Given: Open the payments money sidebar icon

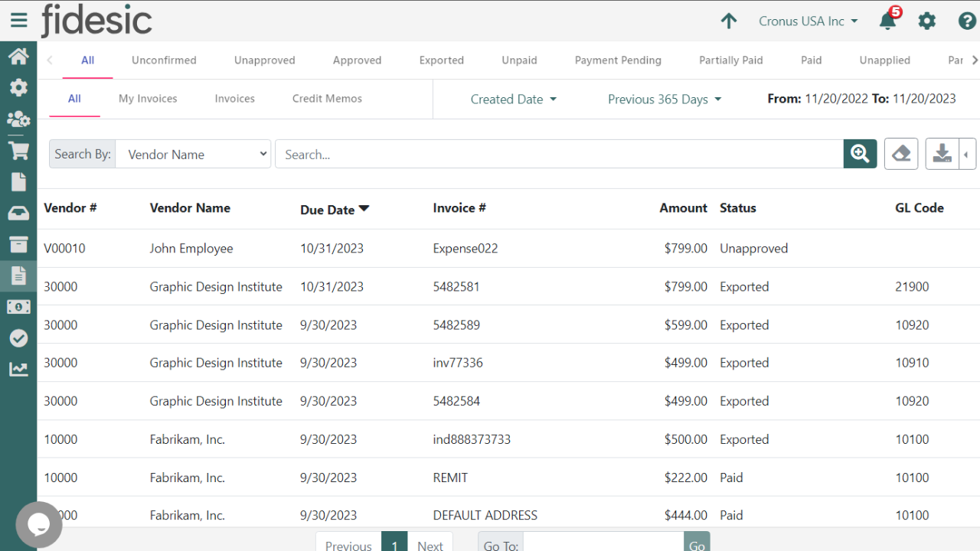Looking at the screenshot, I should 18,307.
